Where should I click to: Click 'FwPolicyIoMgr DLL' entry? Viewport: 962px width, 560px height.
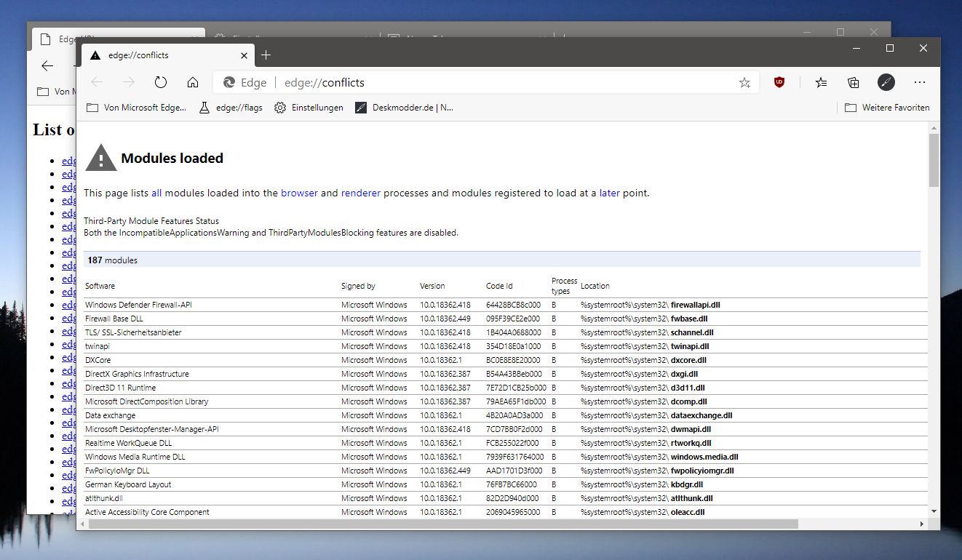pyautogui.click(x=117, y=471)
